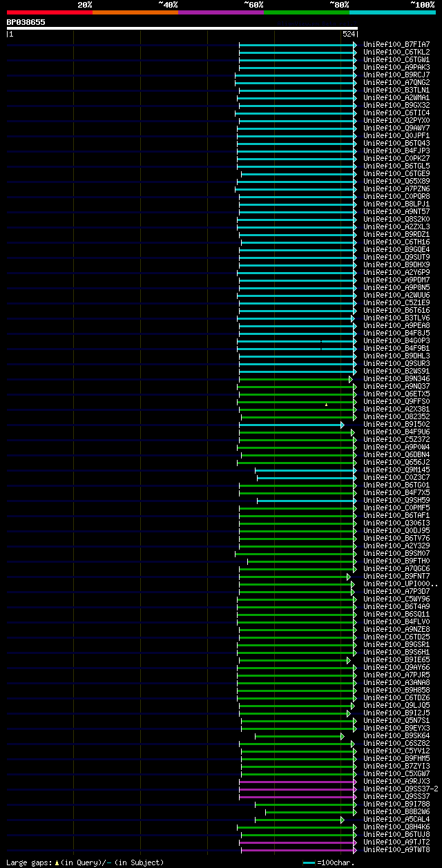Click the arrowhead at the end of the UniRef100_B9FNT7 bar
The image size is (442, 868).
tap(349, 577)
